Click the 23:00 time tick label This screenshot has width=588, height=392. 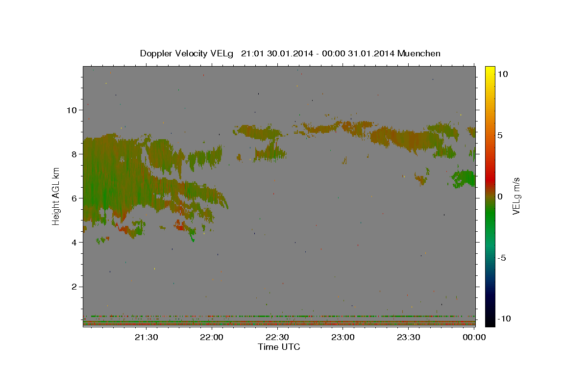pos(343,337)
